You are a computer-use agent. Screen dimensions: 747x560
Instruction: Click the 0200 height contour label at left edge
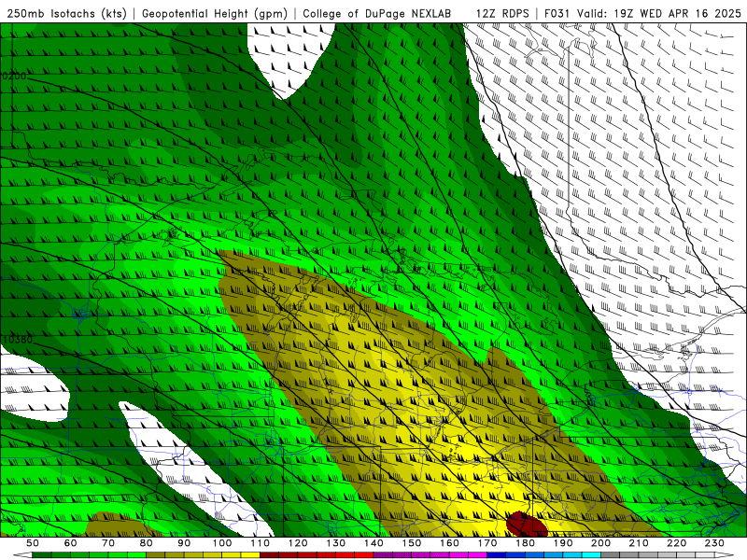tap(14, 76)
